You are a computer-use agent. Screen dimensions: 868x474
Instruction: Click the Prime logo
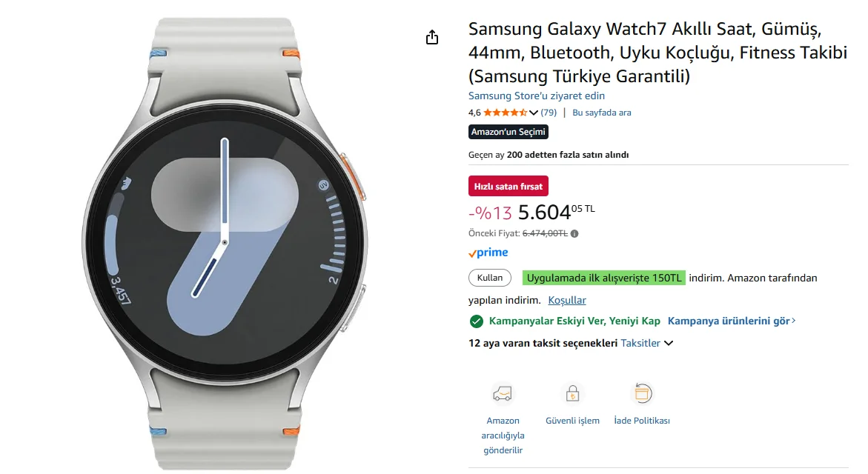[x=488, y=253]
